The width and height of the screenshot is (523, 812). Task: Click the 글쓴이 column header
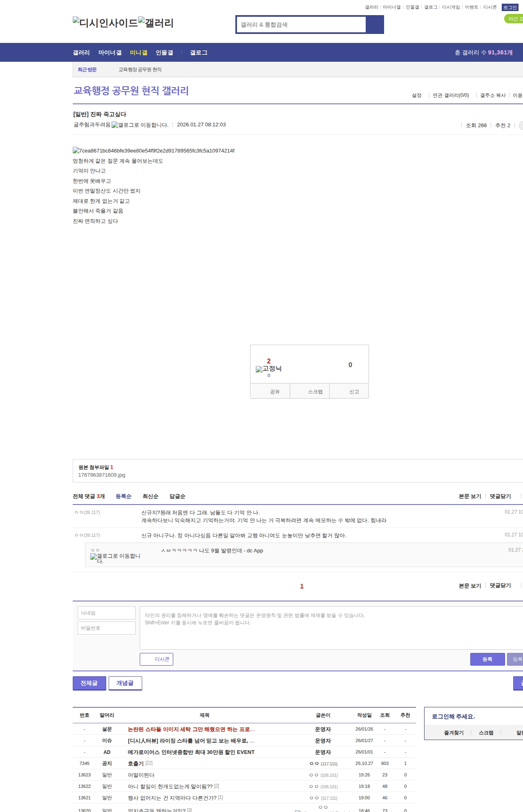323,715
